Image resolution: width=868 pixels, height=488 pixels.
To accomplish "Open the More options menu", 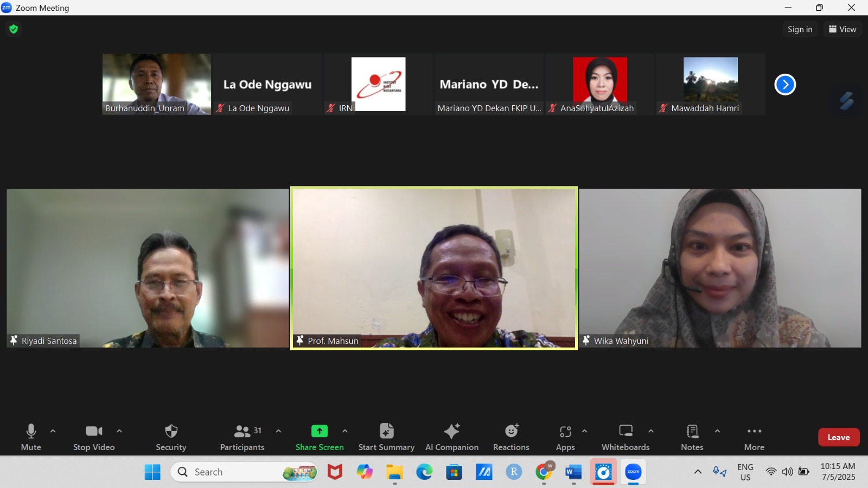I will point(754,437).
